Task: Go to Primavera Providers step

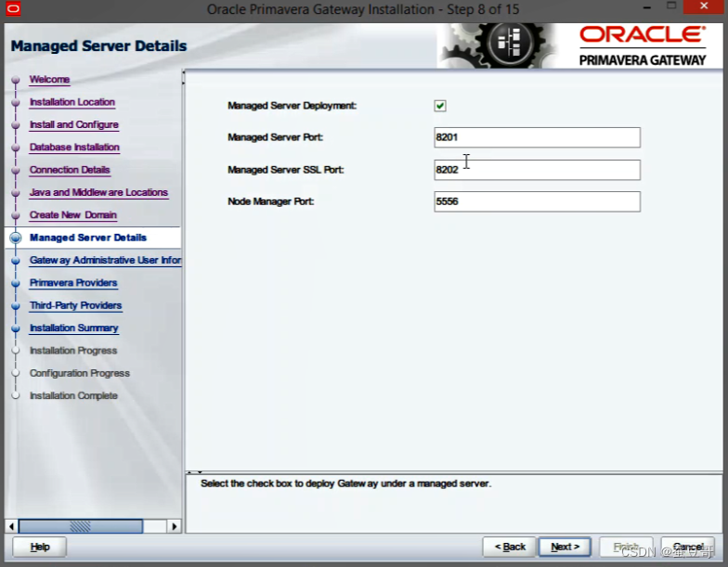Action: pyautogui.click(x=73, y=283)
